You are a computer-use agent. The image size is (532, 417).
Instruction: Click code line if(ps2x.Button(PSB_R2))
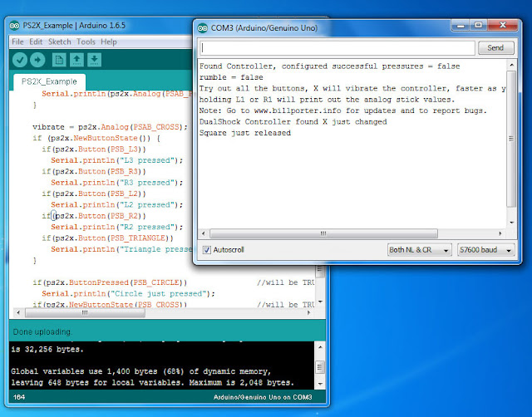tap(94, 216)
